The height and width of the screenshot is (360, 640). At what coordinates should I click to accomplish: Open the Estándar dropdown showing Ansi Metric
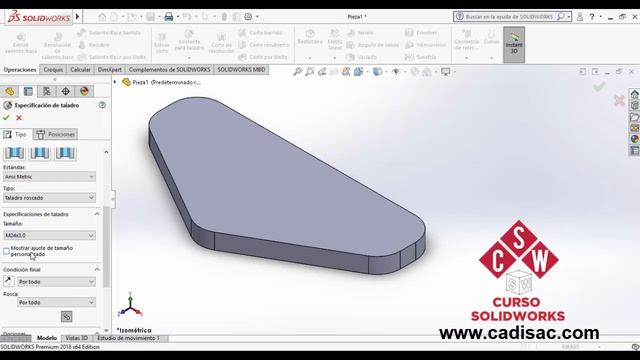49,177
